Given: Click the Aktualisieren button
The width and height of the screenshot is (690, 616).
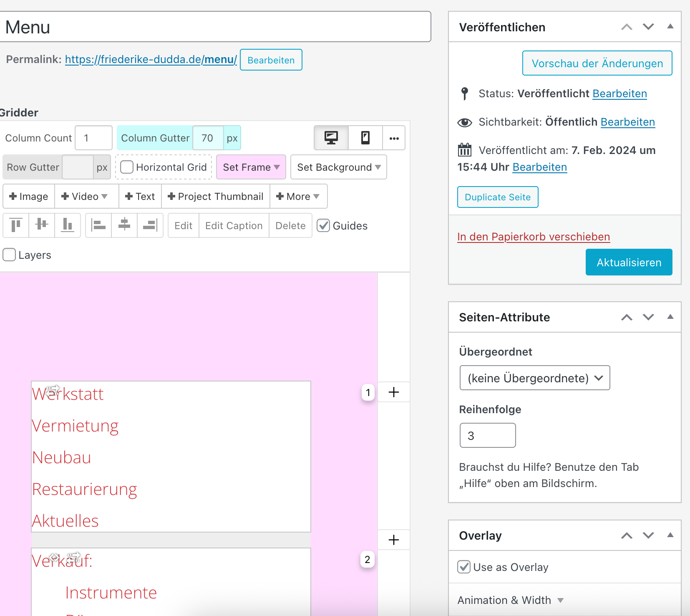Looking at the screenshot, I should point(629,262).
